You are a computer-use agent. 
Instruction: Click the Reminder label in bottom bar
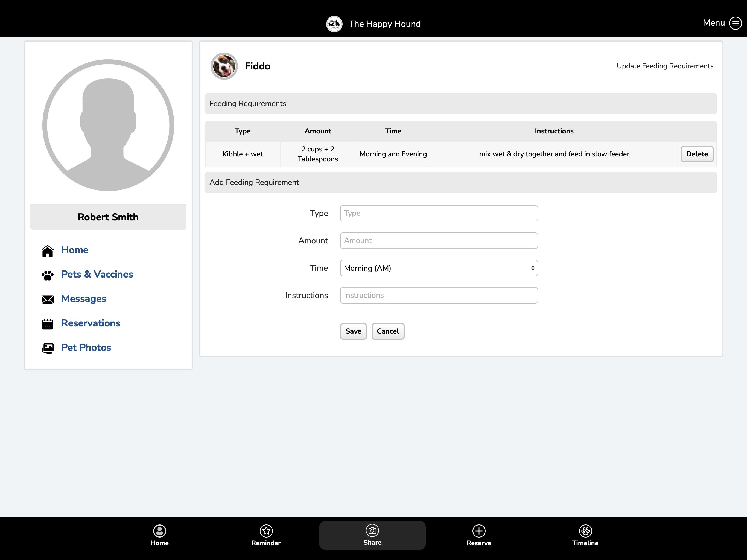(x=266, y=543)
